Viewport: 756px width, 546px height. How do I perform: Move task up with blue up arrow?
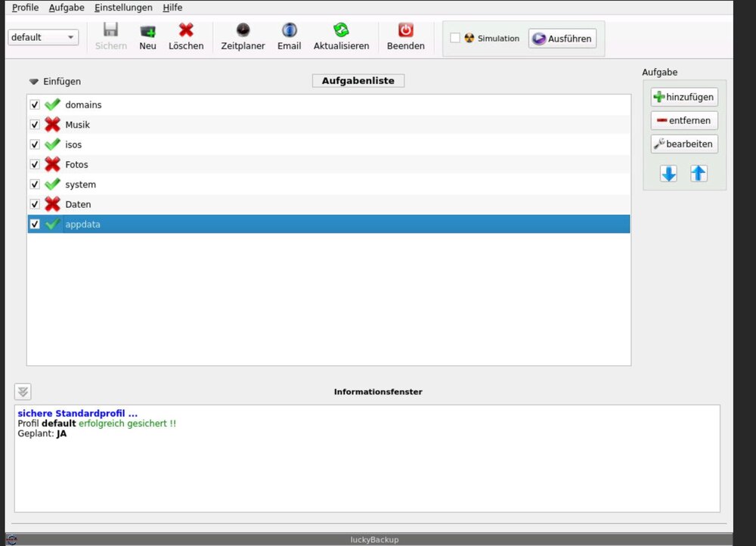pyautogui.click(x=699, y=173)
